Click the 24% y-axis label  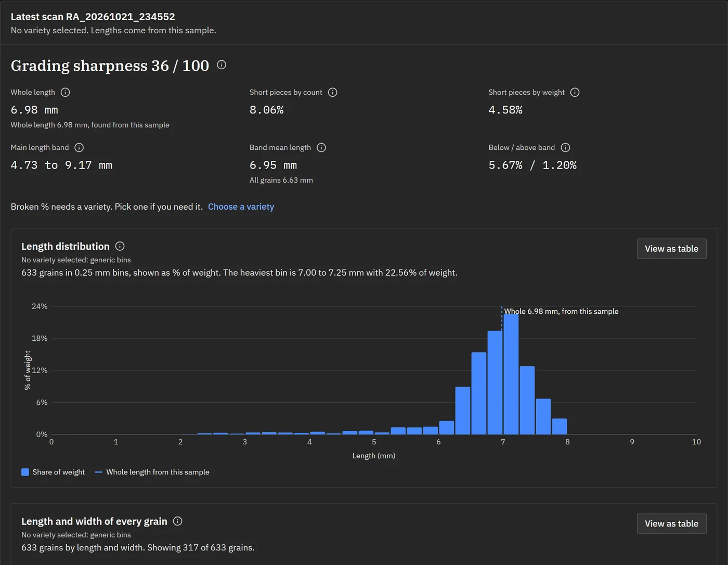[x=40, y=306]
